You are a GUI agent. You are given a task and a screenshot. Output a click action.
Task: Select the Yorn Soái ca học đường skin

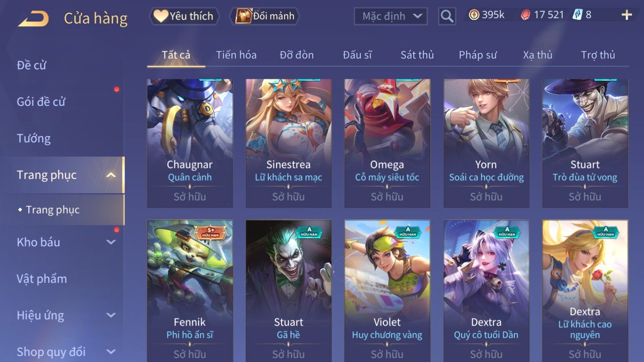point(486,143)
